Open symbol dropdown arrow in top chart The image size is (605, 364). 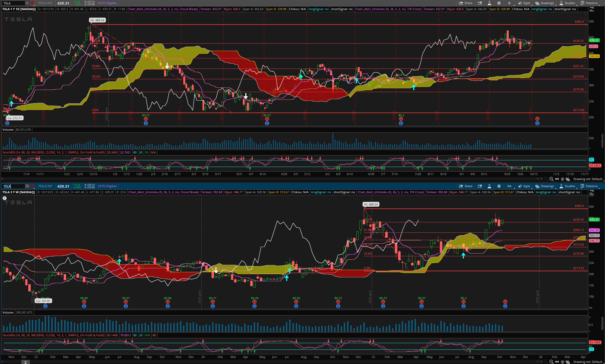coord(27,3)
